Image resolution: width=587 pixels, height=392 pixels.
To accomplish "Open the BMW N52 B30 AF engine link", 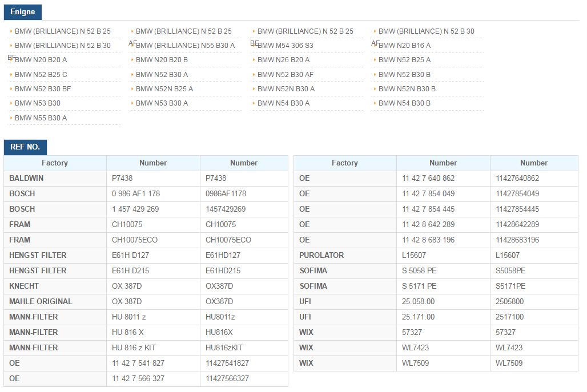I will [286, 75].
